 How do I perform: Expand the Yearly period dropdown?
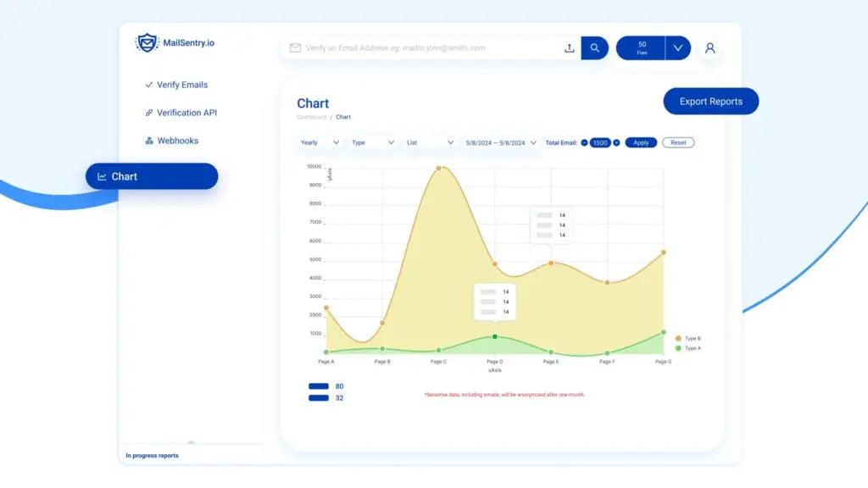tap(320, 142)
